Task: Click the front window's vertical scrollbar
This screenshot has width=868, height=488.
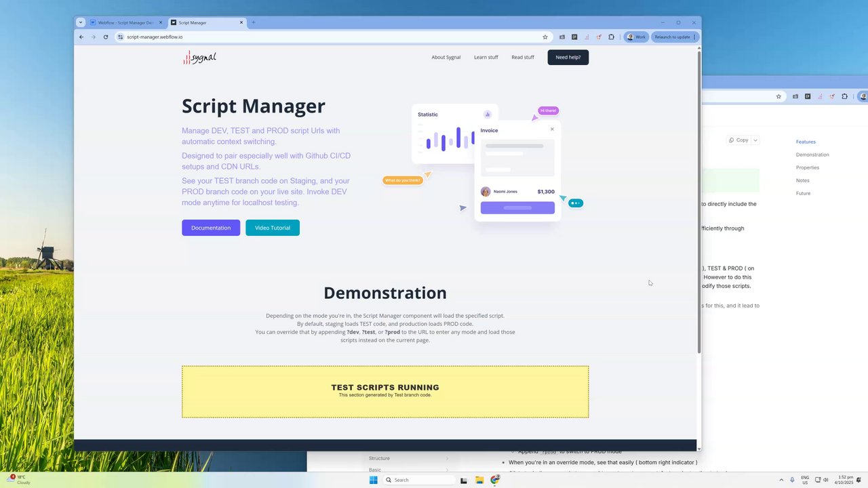Action: [699, 203]
